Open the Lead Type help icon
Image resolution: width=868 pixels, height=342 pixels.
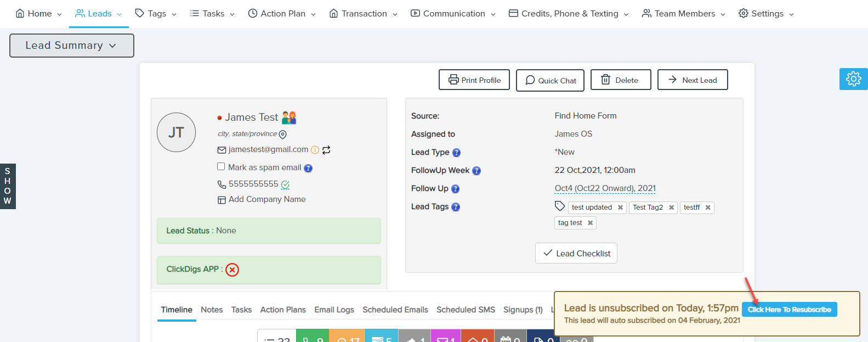pyautogui.click(x=456, y=153)
